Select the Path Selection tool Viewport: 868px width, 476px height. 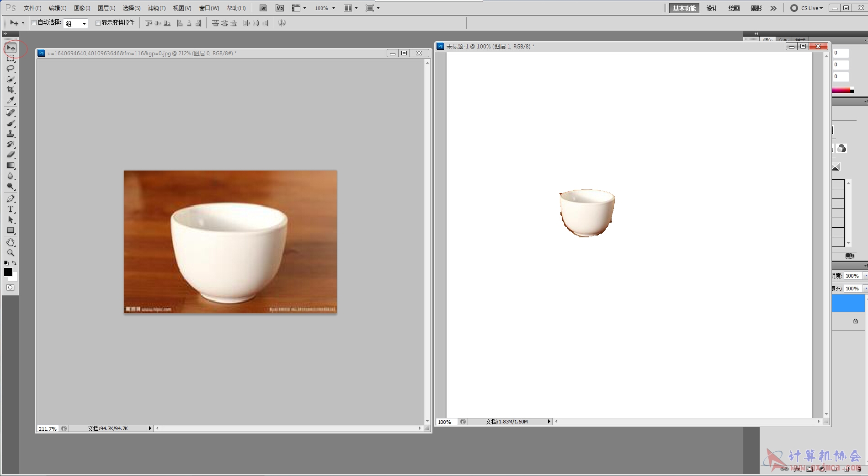pyautogui.click(x=11, y=219)
